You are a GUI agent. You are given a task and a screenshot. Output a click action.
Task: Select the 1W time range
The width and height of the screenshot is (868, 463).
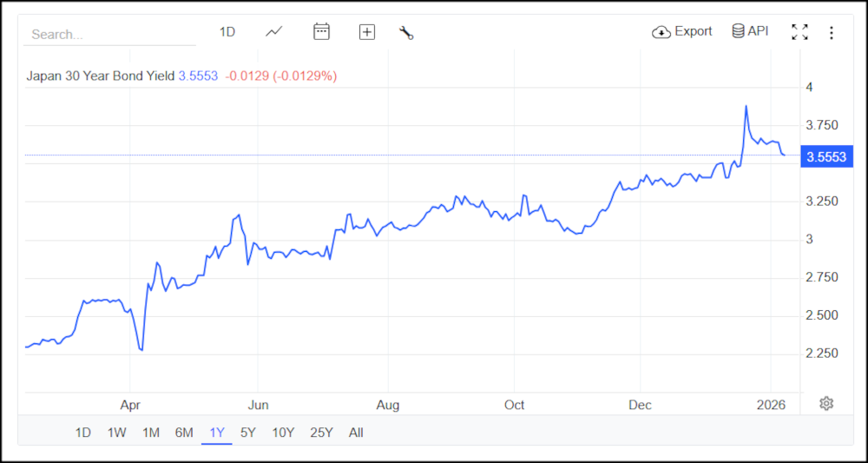(x=116, y=433)
